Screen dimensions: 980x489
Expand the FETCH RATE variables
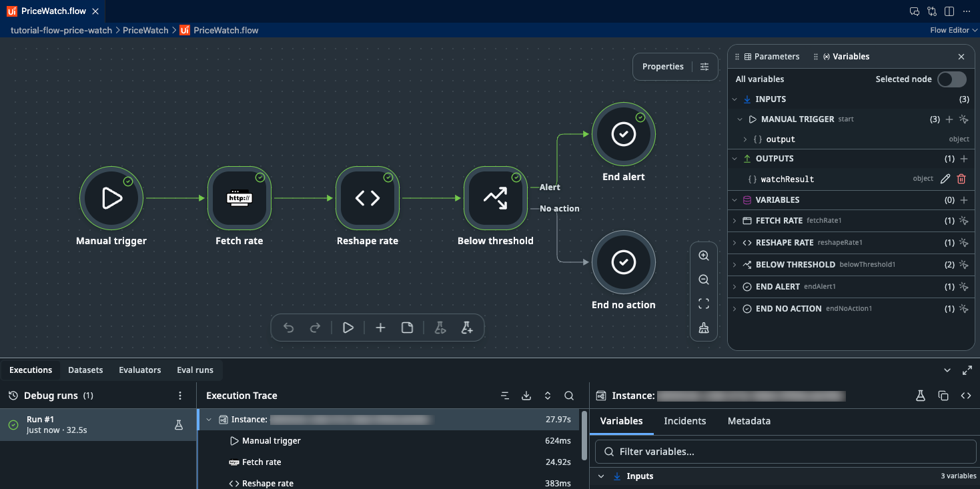tap(734, 221)
